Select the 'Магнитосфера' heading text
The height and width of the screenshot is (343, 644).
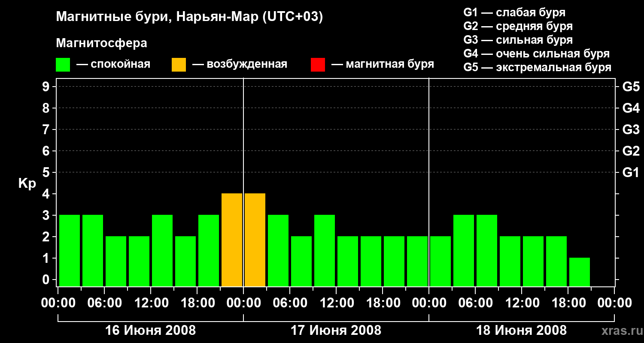tap(102, 43)
